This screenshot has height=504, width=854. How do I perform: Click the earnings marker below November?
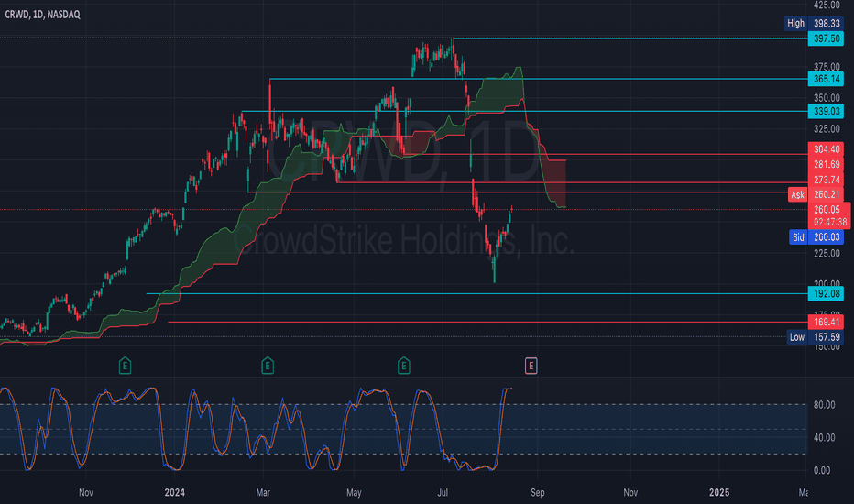point(125,366)
